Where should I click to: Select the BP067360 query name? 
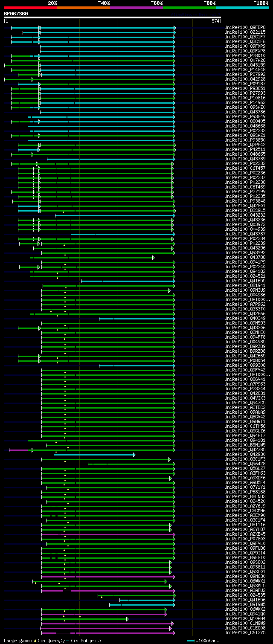tap(16, 14)
